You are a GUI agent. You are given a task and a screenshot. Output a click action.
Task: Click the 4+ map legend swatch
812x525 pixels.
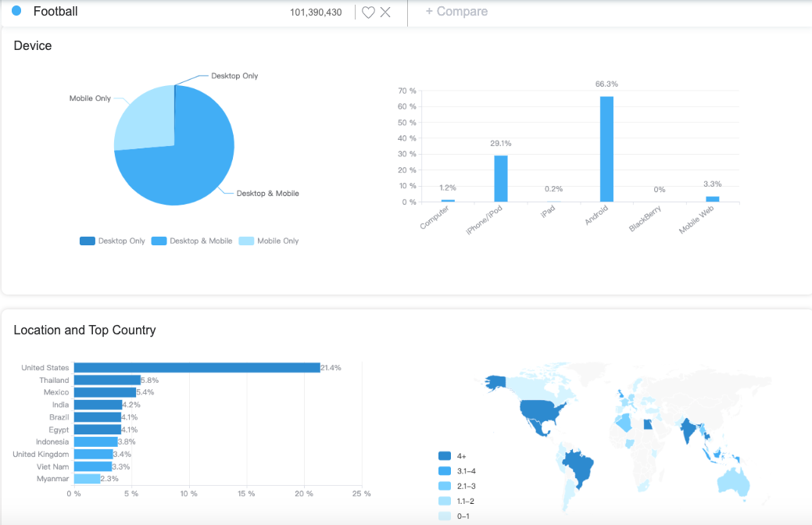[x=445, y=456]
